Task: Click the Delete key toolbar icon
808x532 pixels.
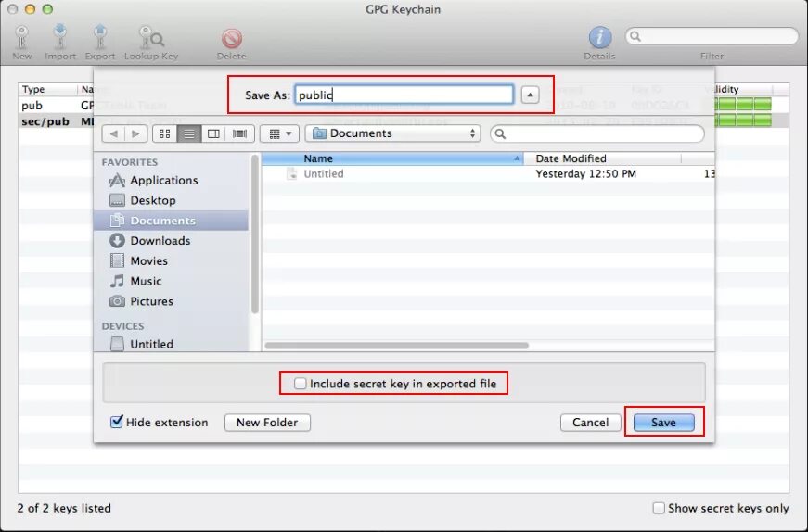Action: (231, 39)
